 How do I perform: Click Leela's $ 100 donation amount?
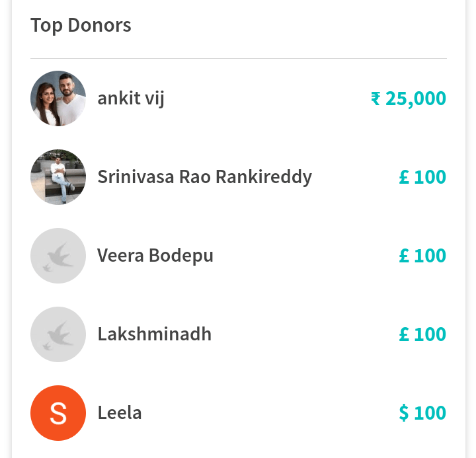click(422, 413)
